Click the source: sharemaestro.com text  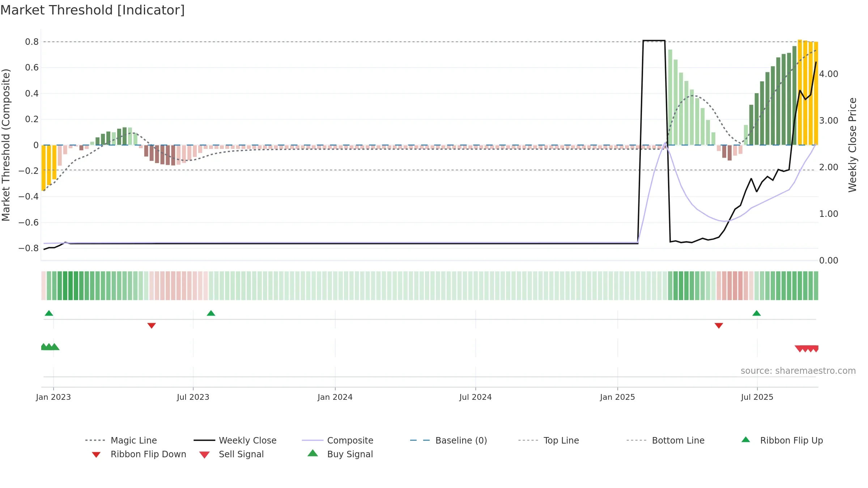coord(798,371)
